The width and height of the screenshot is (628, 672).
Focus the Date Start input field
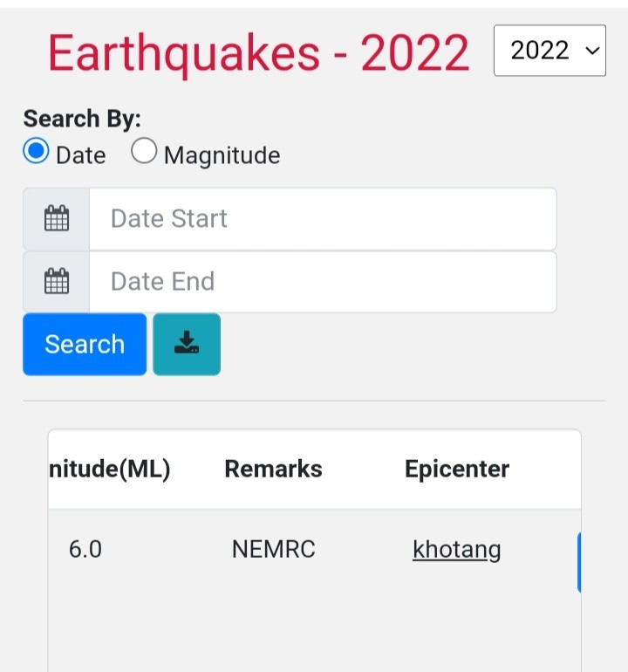[323, 218]
